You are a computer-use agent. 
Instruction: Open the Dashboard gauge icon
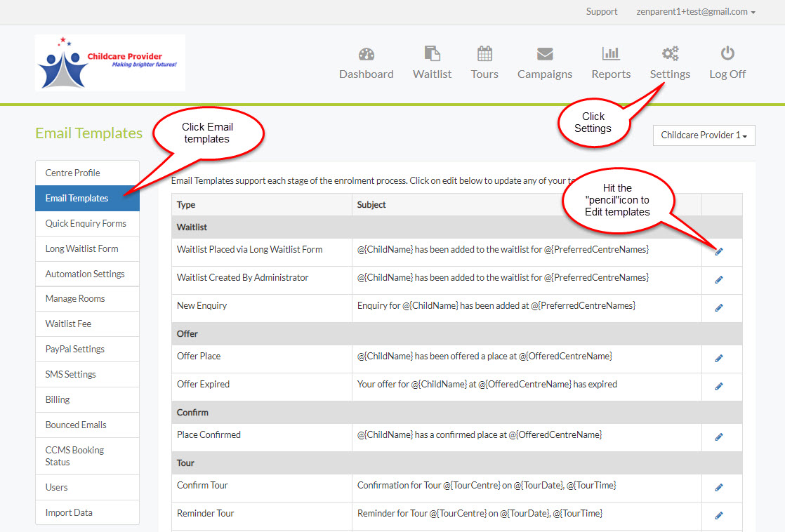[367, 54]
